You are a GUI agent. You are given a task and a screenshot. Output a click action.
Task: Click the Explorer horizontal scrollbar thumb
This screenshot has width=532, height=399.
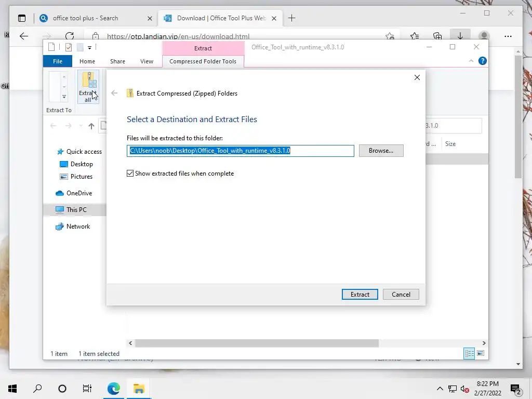point(257,343)
